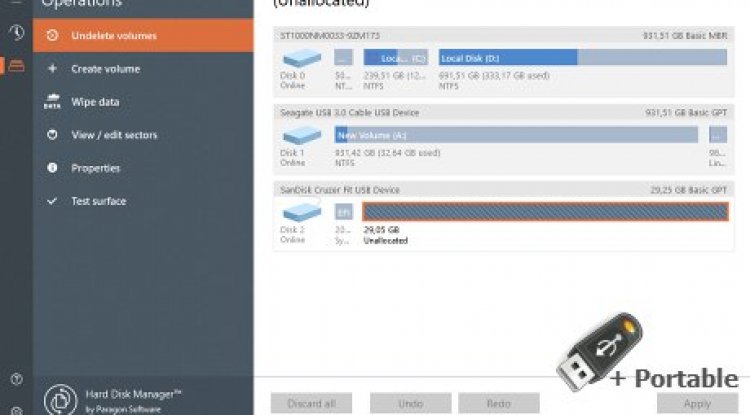Select the Local Disk (C:) partition
The image size is (750, 415).
396,57
